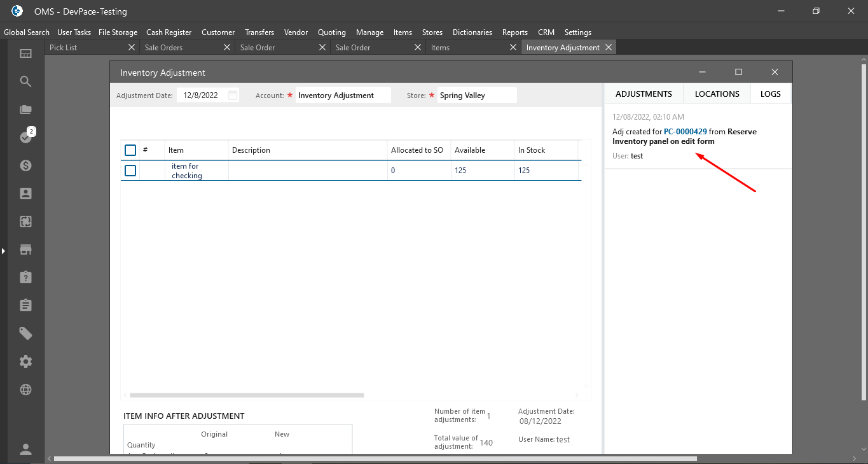This screenshot has height=464, width=868.
Task: Switch to the LOCATIONS tab
Action: tap(717, 94)
